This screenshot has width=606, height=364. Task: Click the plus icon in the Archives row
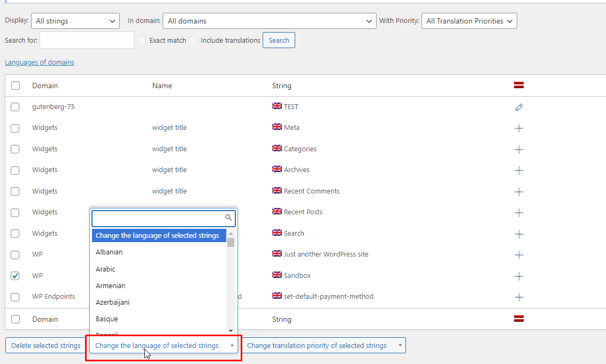(518, 171)
